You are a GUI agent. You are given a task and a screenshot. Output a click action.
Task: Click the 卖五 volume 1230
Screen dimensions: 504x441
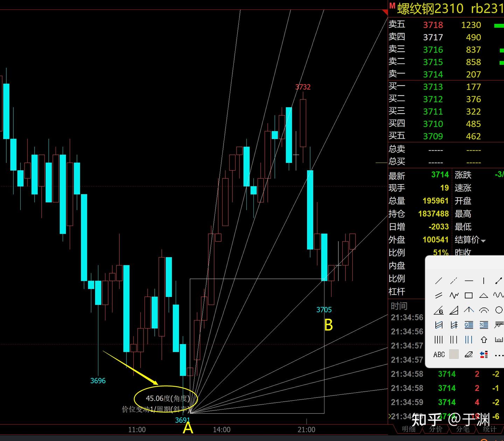coord(471,25)
